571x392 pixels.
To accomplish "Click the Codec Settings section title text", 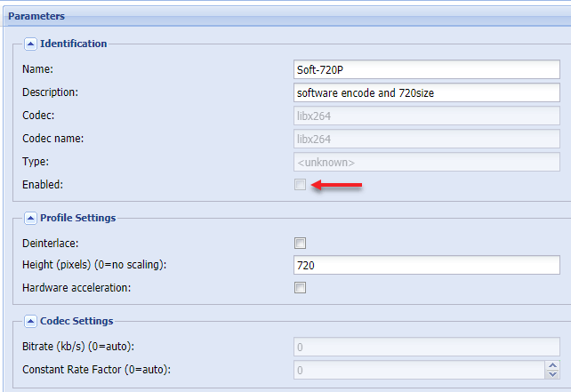I will pyautogui.click(x=76, y=321).
